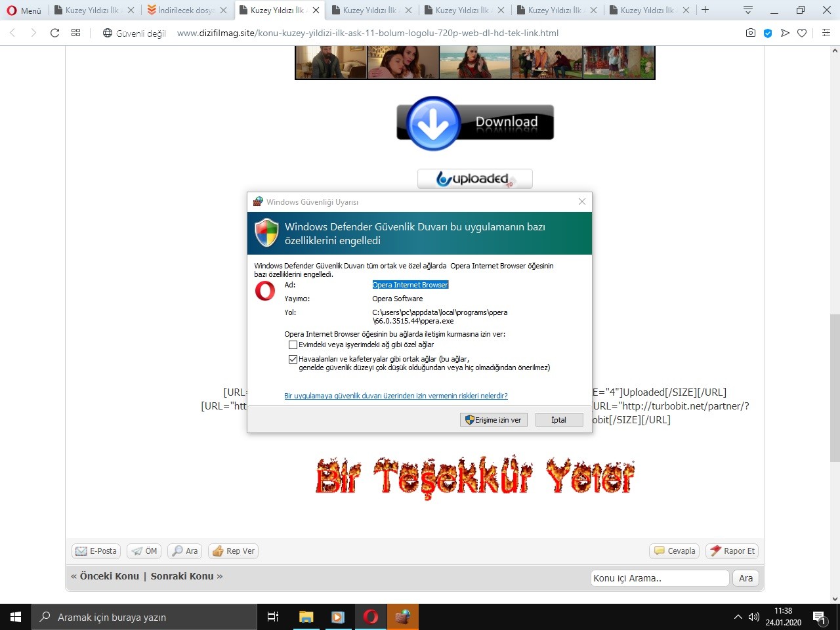The height and width of the screenshot is (630, 840).
Task: Switch to the İndirilecek dosya tab
Action: point(187,10)
